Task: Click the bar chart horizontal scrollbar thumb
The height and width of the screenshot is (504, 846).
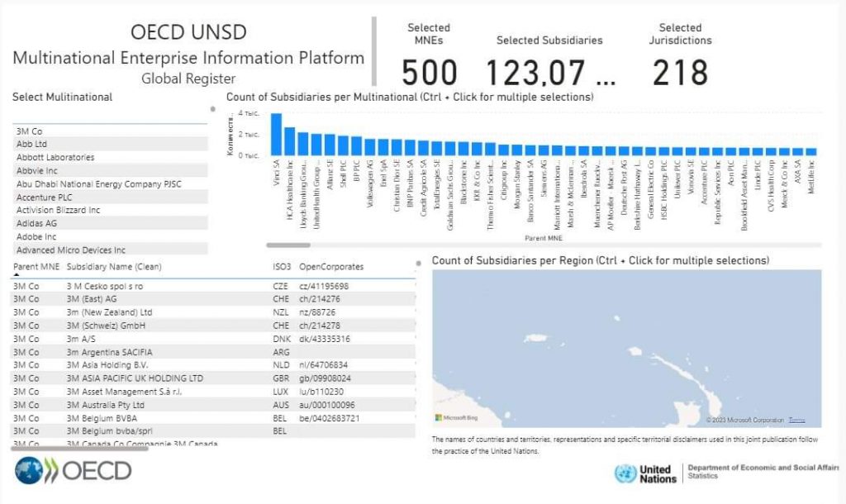Action: [288, 245]
